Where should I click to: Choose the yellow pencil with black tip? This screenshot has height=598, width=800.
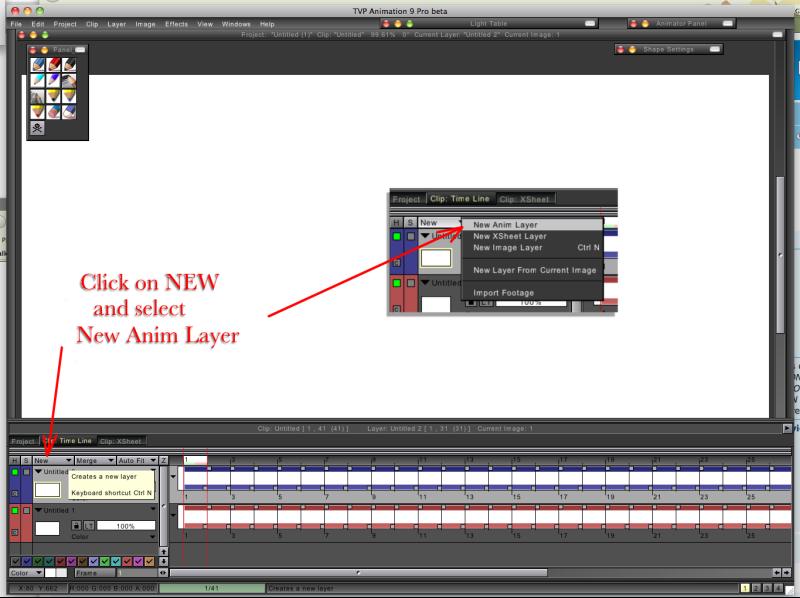point(53,96)
